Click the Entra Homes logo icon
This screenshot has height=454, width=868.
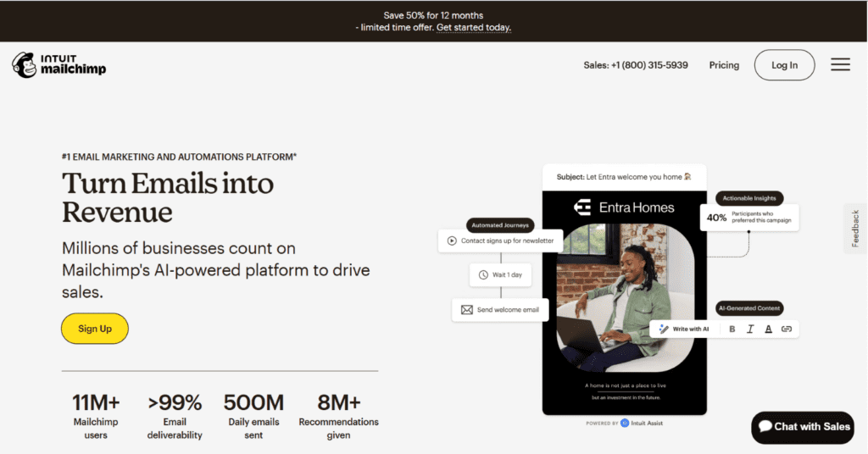[582, 208]
